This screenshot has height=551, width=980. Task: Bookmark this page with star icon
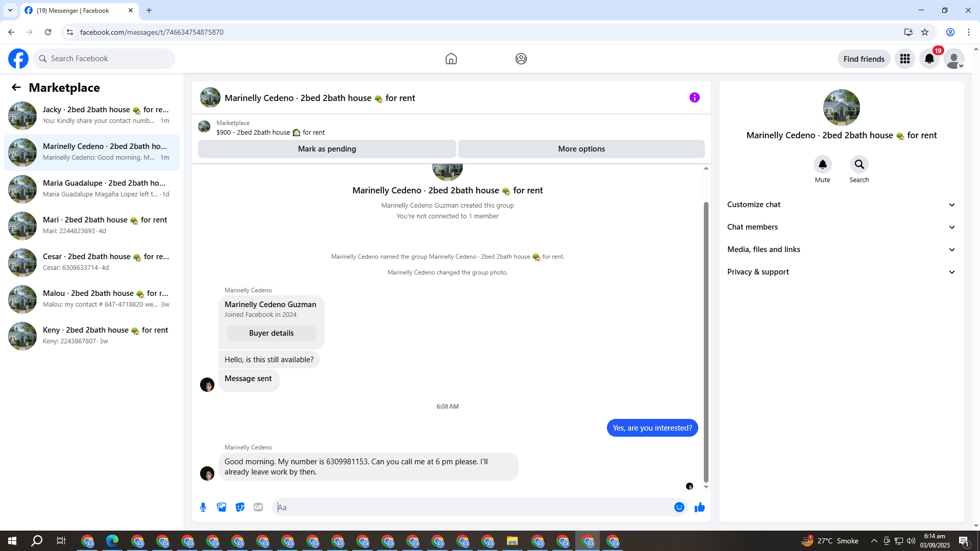point(925,32)
